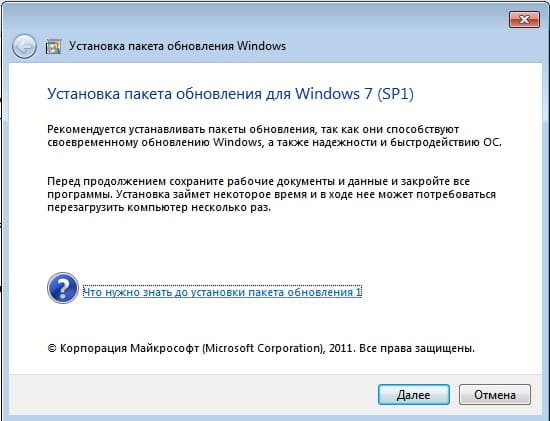Click the copyright symbol before Корпорация
The height and width of the screenshot is (421, 550).
(x=52, y=348)
